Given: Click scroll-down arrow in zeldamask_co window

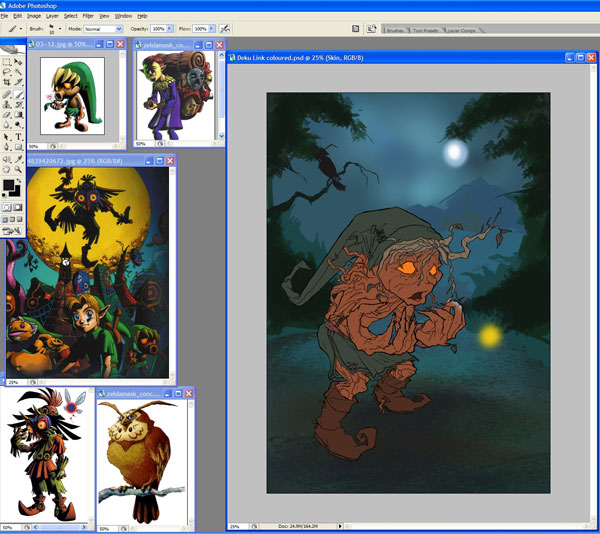Looking at the screenshot, I should pyautogui.click(x=221, y=136).
